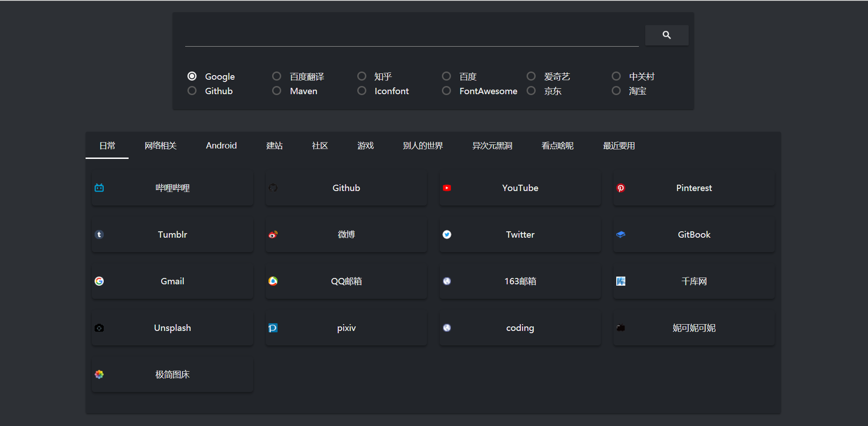Choose the 中关村 radio button

pos(616,76)
